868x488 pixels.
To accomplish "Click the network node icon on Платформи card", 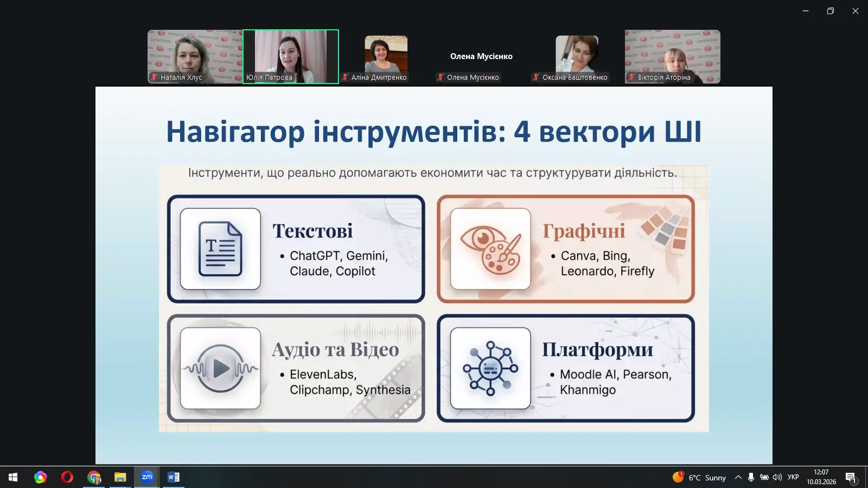I will (490, 368).
